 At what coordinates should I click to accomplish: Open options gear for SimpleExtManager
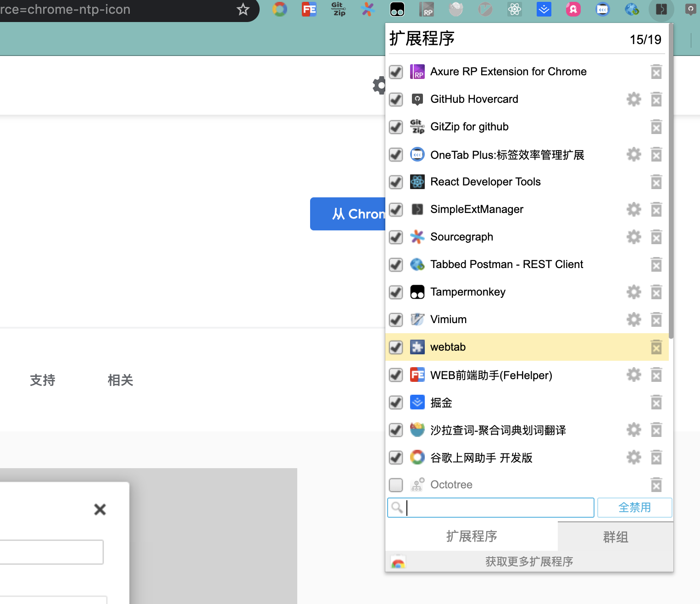pyautogui.click(x=634, y=209)
